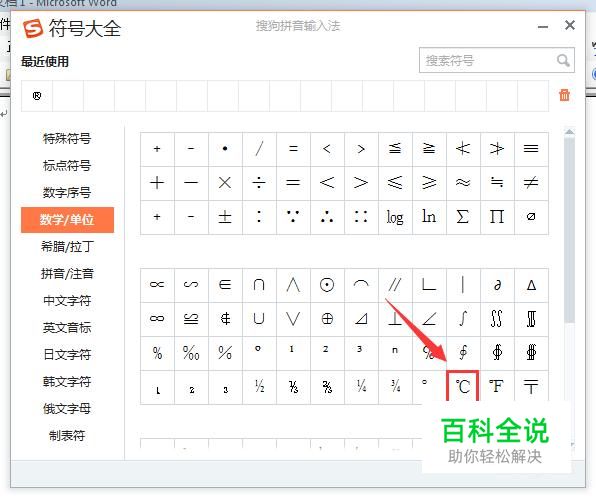Insert the partial derivative ∂ symbol
The width and height of the screenshot is (596, 498).
click(x=497, y=285)
